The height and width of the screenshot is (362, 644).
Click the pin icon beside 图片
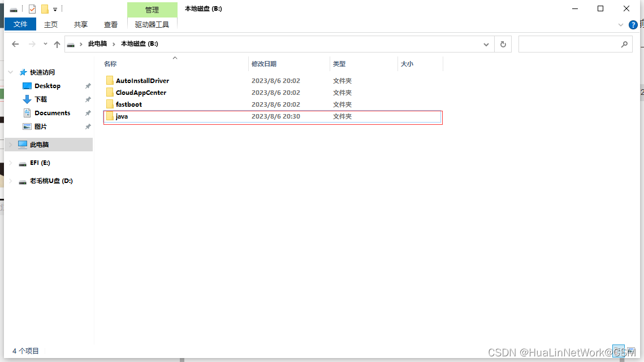[x=88, y=127]
